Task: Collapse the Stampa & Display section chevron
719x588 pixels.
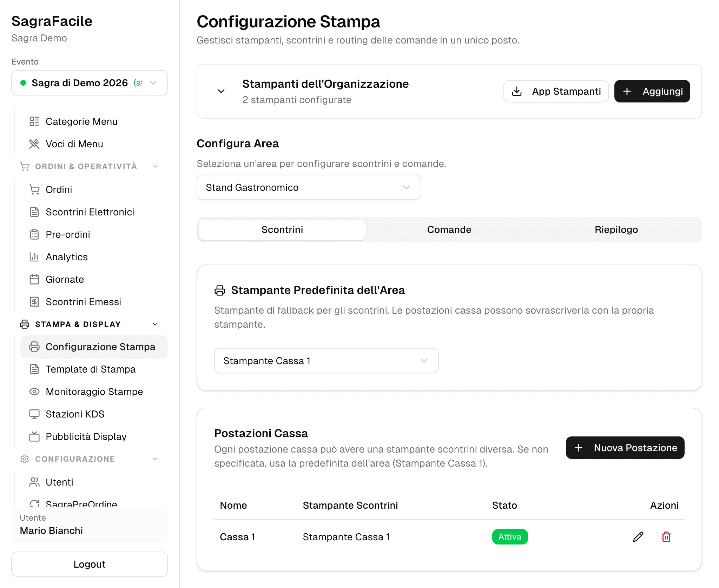Action: coord(155,324)
